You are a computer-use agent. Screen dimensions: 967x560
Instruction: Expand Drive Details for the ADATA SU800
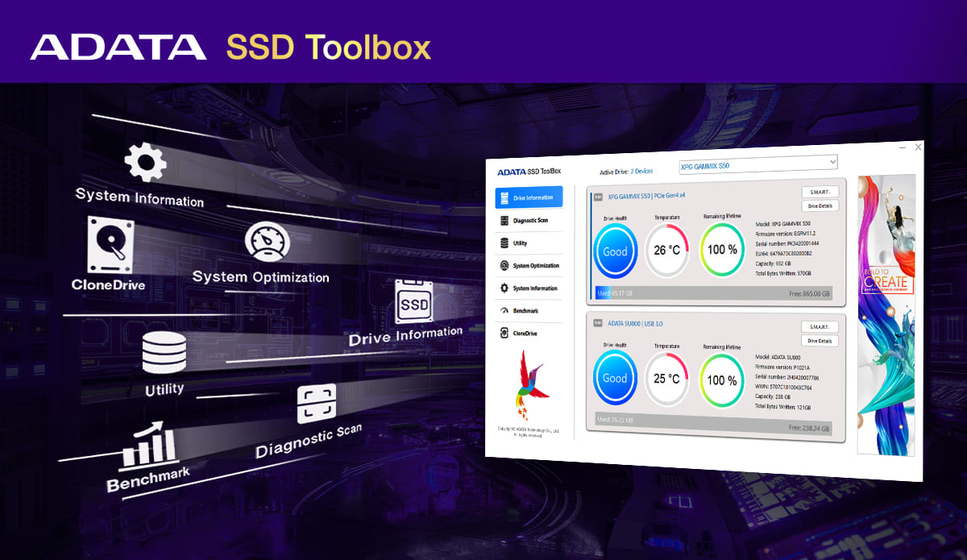[819, 340]
